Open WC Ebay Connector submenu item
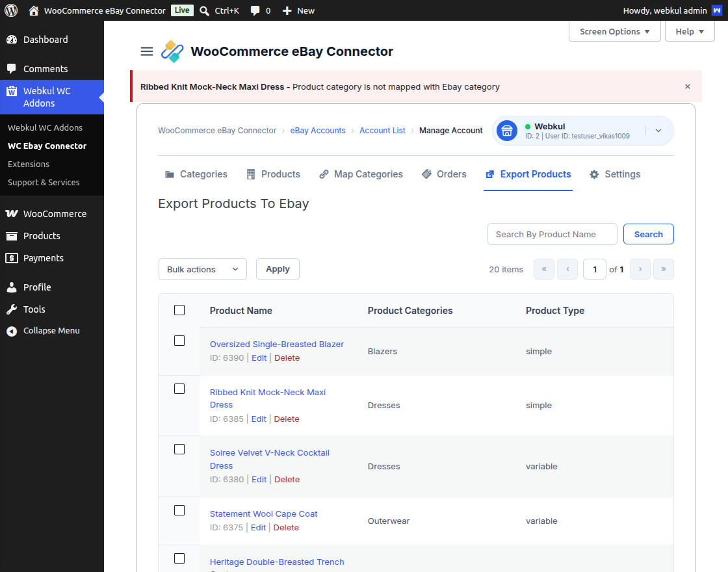The height and width of the screenshot is (572, 728). tap(47, 146)
